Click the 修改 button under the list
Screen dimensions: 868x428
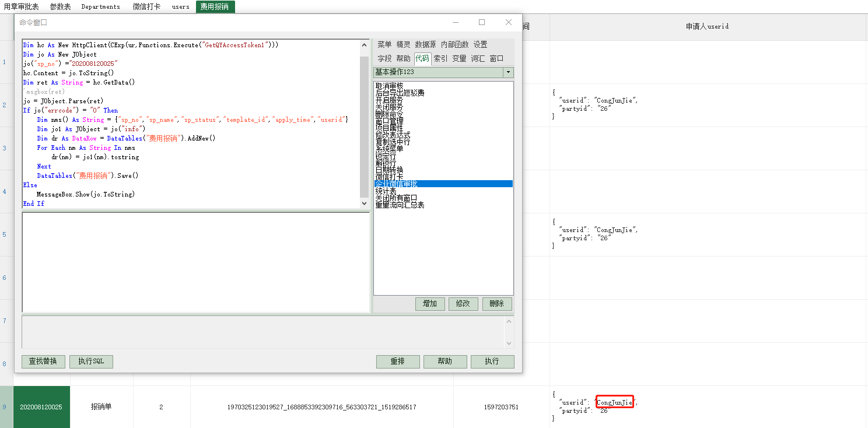click(x=463, y=304)
